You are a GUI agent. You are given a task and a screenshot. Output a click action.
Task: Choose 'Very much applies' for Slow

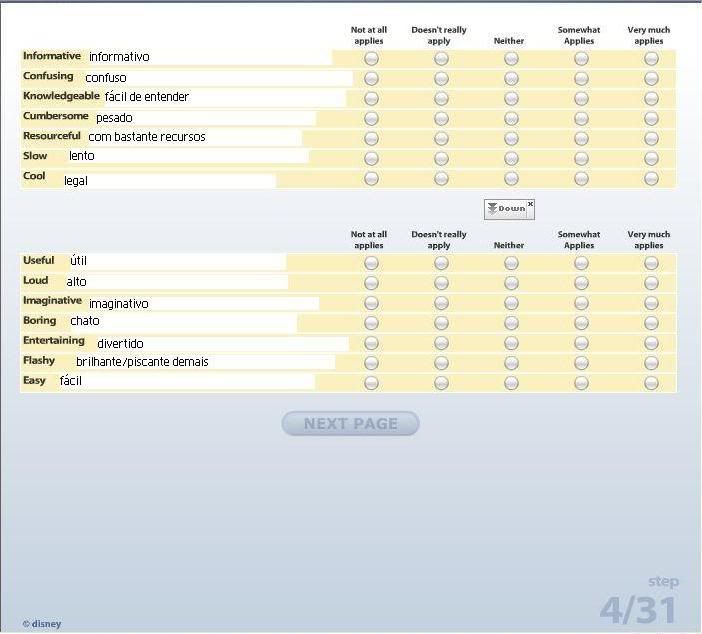click(651, 159)
